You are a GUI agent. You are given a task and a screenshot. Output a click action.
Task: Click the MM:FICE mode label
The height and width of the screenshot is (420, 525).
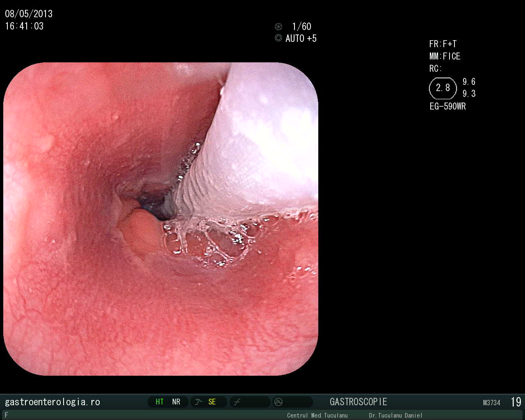(445, 57)
